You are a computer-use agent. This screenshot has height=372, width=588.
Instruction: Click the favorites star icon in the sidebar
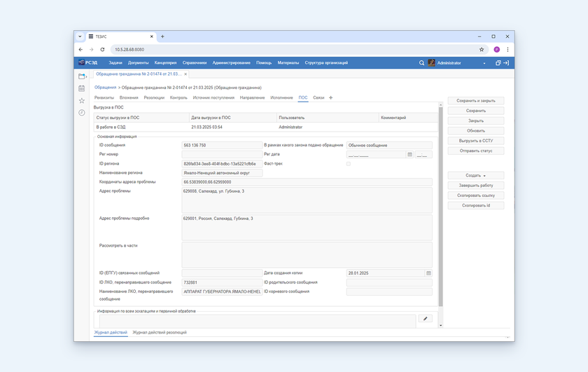pyautogui.click(x=81, y=101)
